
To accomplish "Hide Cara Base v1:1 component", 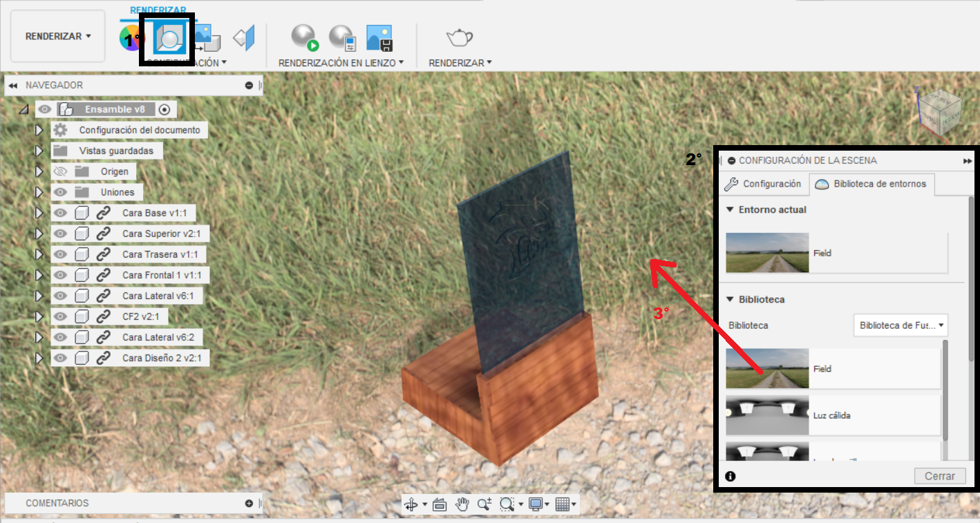I will 60,213.
